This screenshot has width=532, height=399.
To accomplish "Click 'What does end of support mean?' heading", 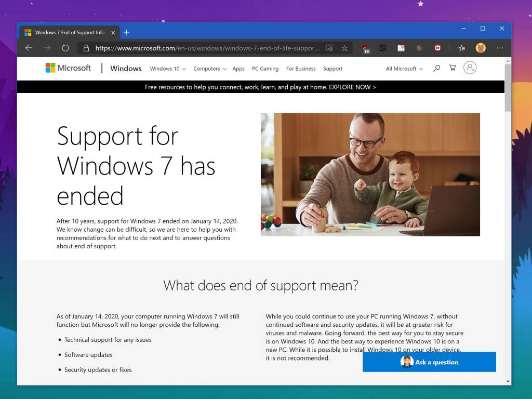I will pyautogui.click(x=261, y=285).
